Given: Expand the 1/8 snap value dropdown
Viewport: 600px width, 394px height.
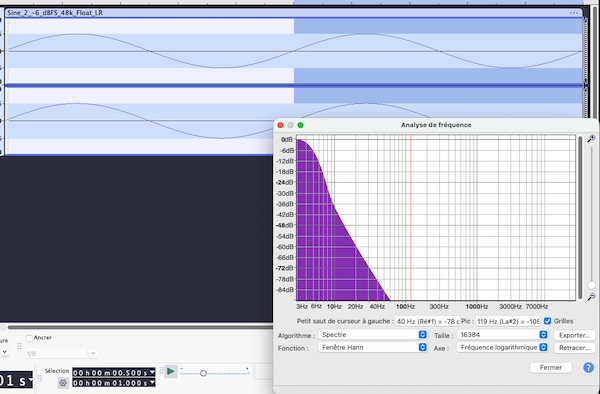Looking at the screenshot, I should 93,353.
